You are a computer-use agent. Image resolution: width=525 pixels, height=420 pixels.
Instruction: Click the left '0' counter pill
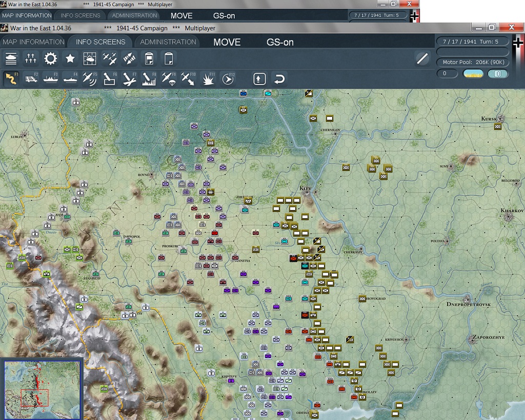click(x=447, y=74)
